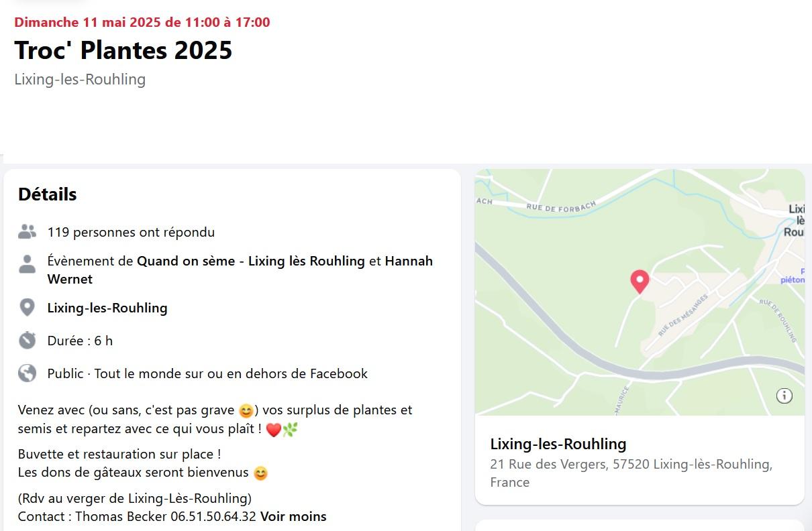812x531 pixels.
Task: Open the map info icon
Action: click(x=784, y=396)
